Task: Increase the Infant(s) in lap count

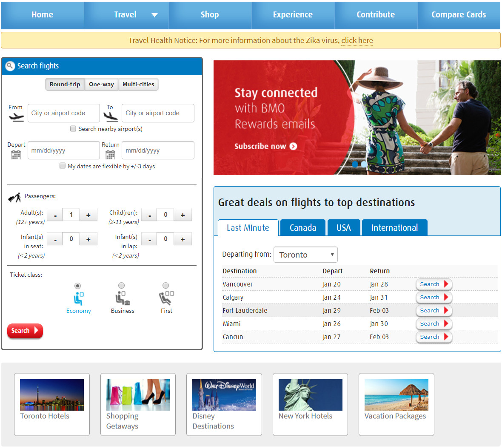Action: tap(183, 239)
